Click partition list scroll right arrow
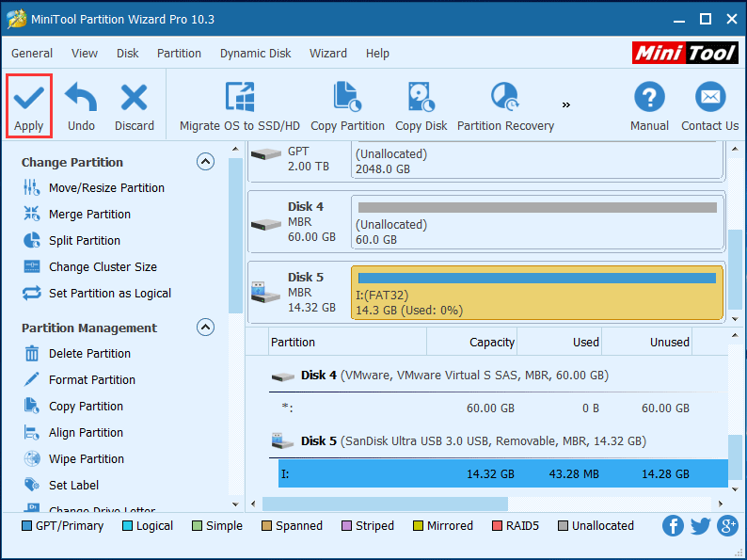 click(721, 504)
